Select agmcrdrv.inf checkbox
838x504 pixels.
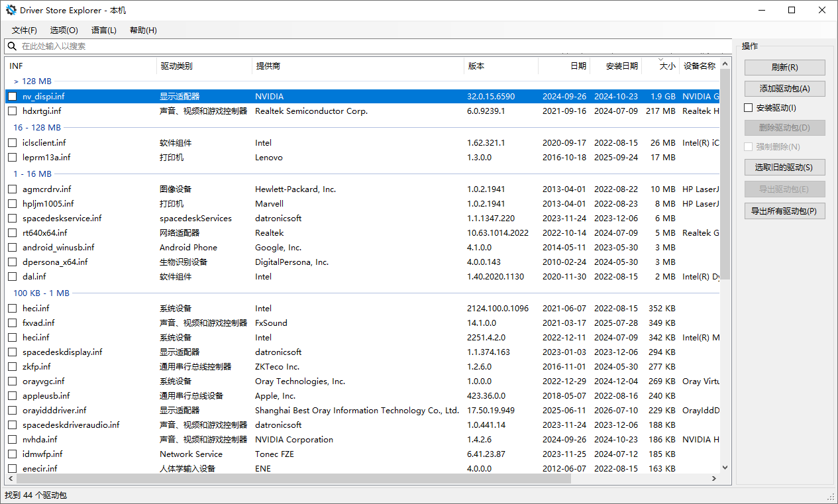12,189
